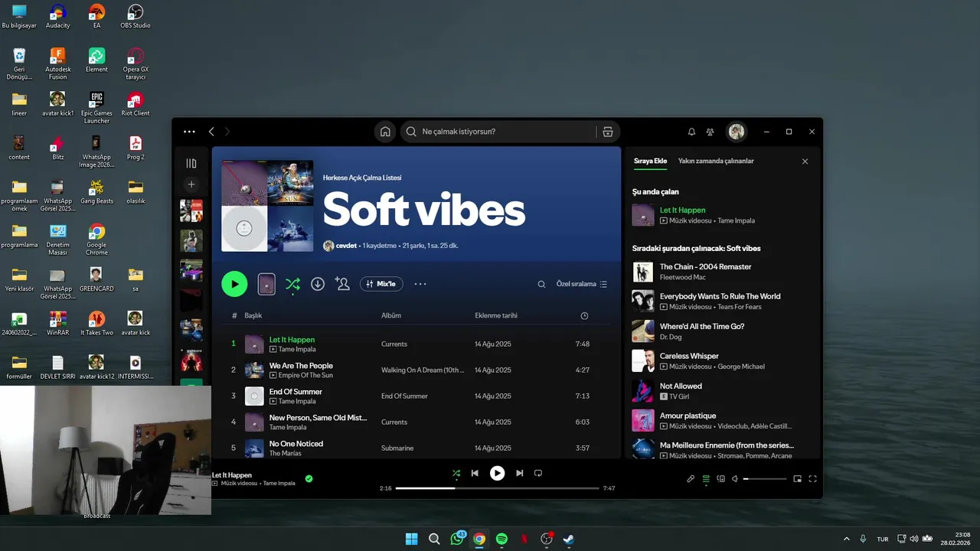The height and width of the screenshot is (551, 980).
Task: Switch to Yakın zamanda çalınanlar tab
Action: [716, 161]
